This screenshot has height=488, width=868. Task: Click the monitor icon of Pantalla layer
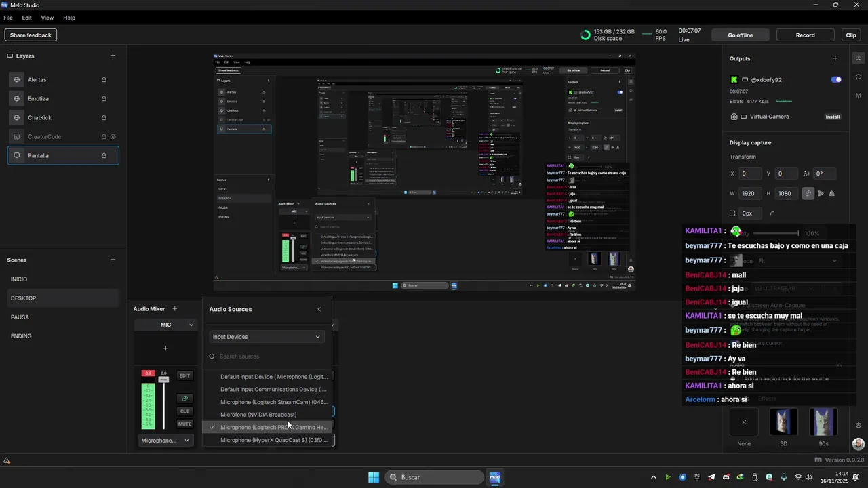17,155
